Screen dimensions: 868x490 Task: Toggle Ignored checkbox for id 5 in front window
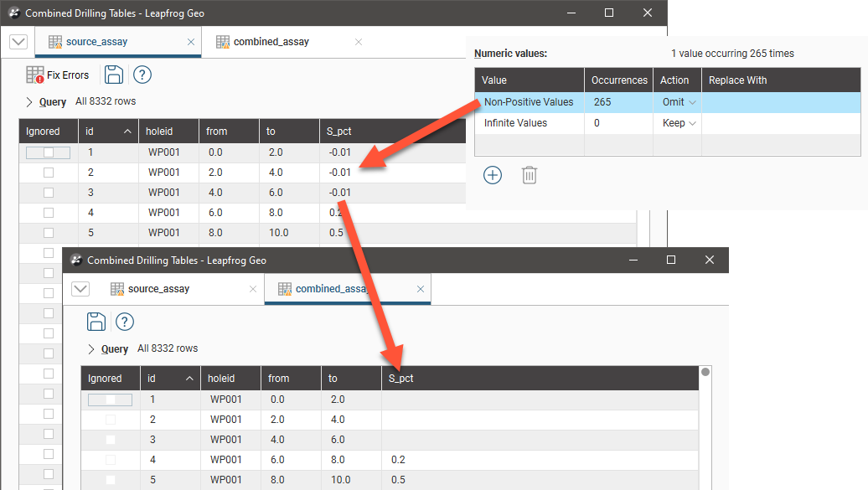[111, 480]
